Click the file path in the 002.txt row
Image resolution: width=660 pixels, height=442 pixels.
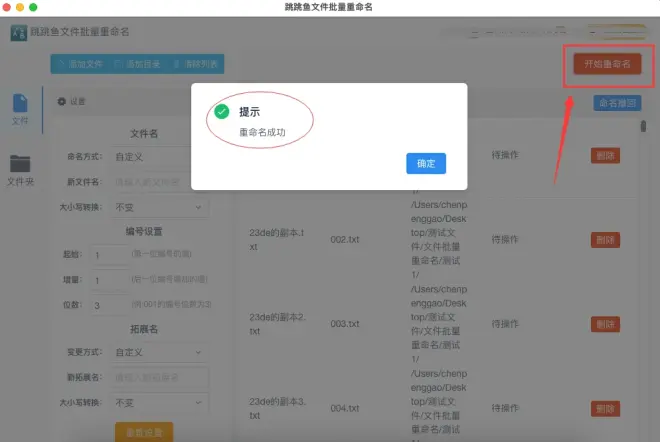pos(439,240)
